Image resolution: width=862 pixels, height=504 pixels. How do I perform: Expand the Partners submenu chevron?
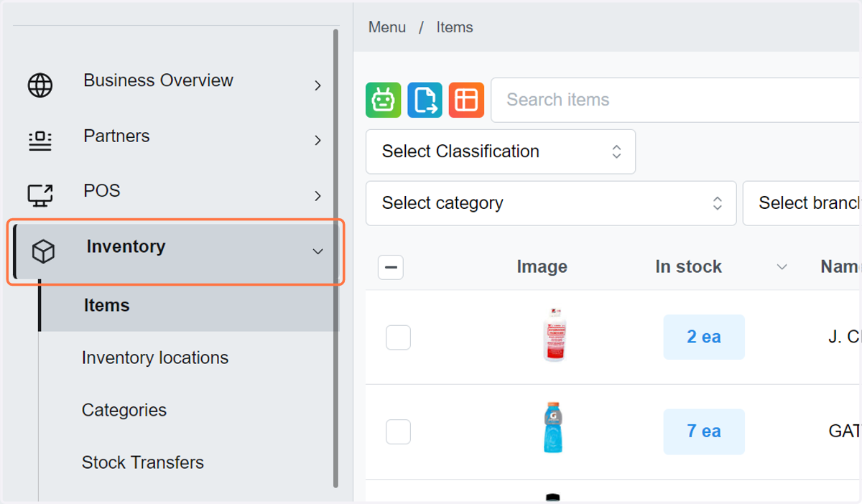click(x=318, y=141)
